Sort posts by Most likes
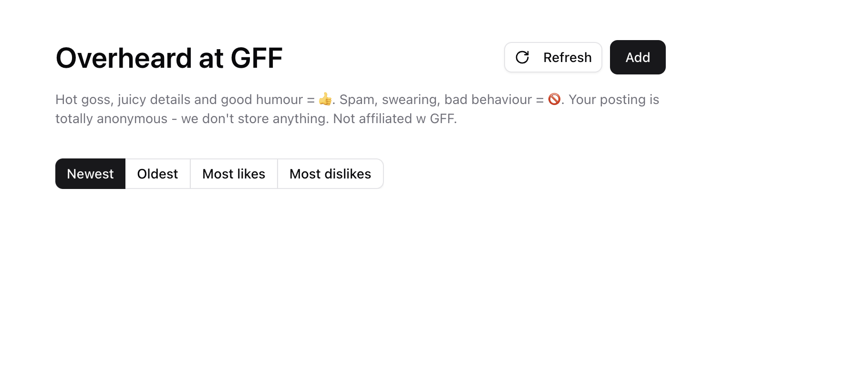 tap(234, 174)
